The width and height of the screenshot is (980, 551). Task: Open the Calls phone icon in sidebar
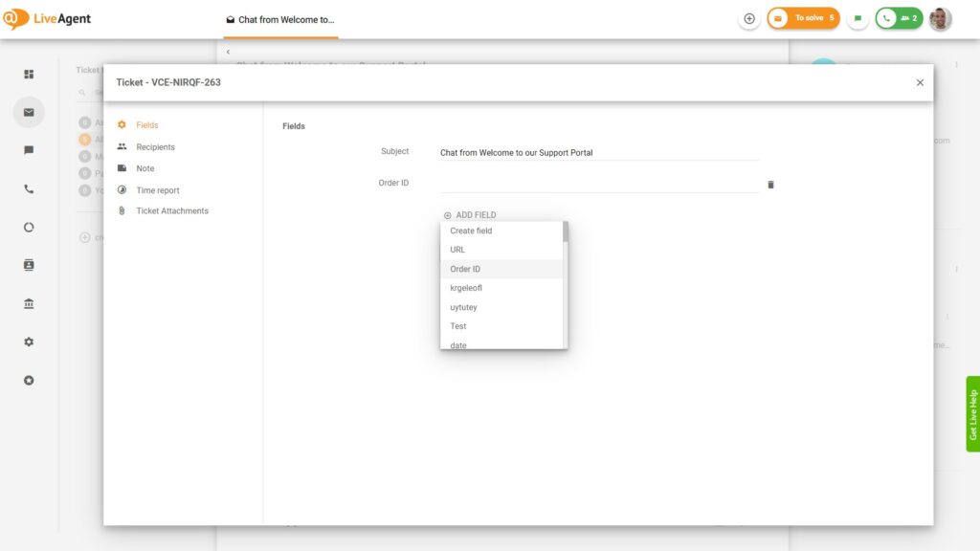click(x=29, y=189)
